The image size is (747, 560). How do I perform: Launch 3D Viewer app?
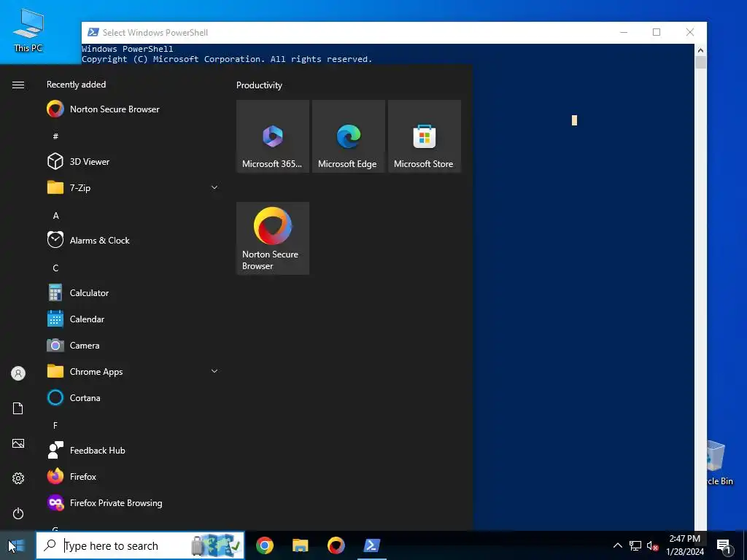coord(132,161)
